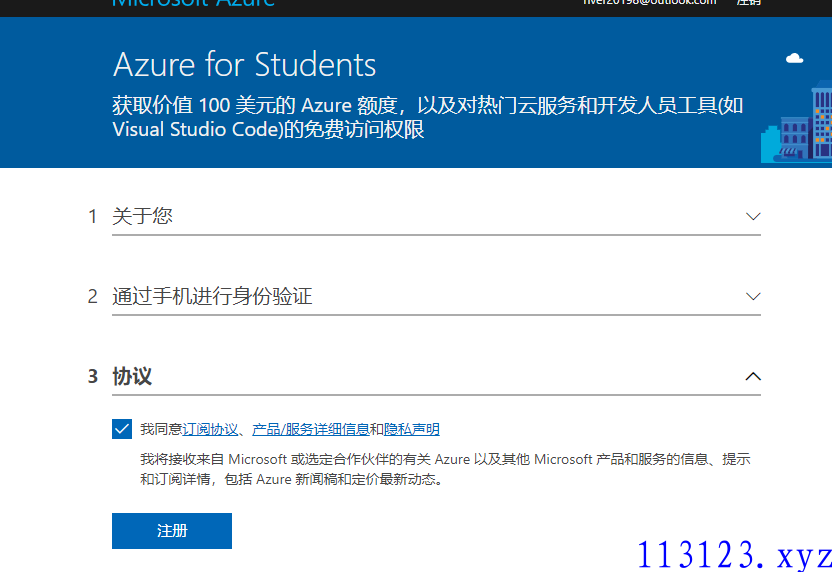The image size is (832, 572).
Task: Open the 关于您 section heading
Action: coord(142,216)
